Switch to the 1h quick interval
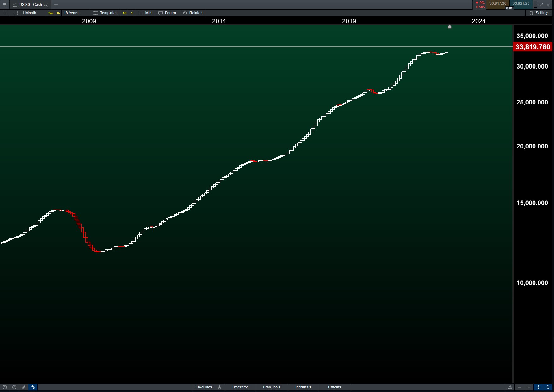554x392 pixels. pyautogui.click(x=58, y=13)
